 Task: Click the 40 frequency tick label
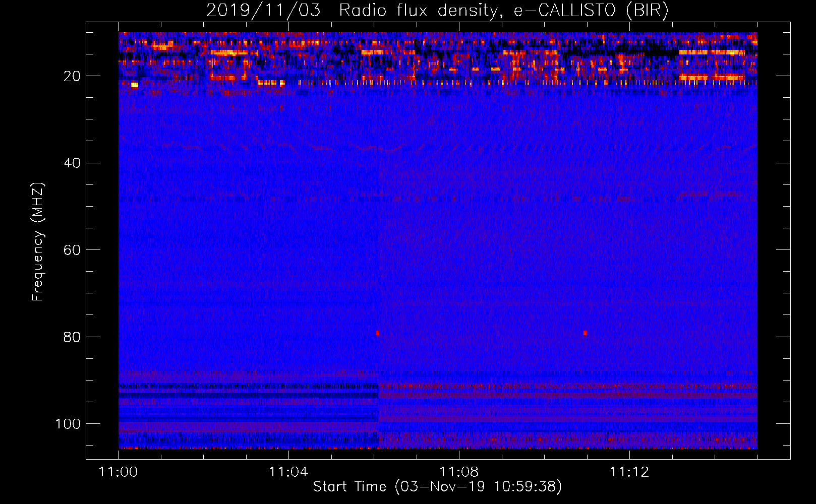click(x=72, y=163)
